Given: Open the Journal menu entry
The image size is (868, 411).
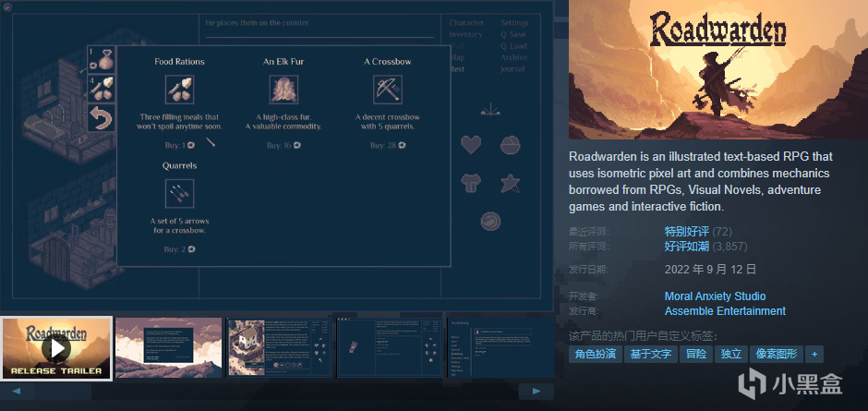Looking at the screenshot, I should pos(512,69).
